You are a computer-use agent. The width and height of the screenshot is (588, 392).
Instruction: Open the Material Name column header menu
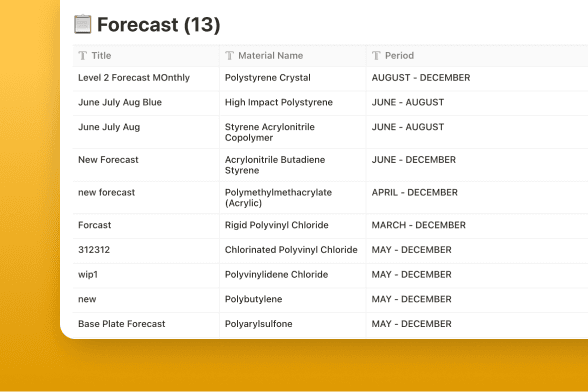click(292, 56)
